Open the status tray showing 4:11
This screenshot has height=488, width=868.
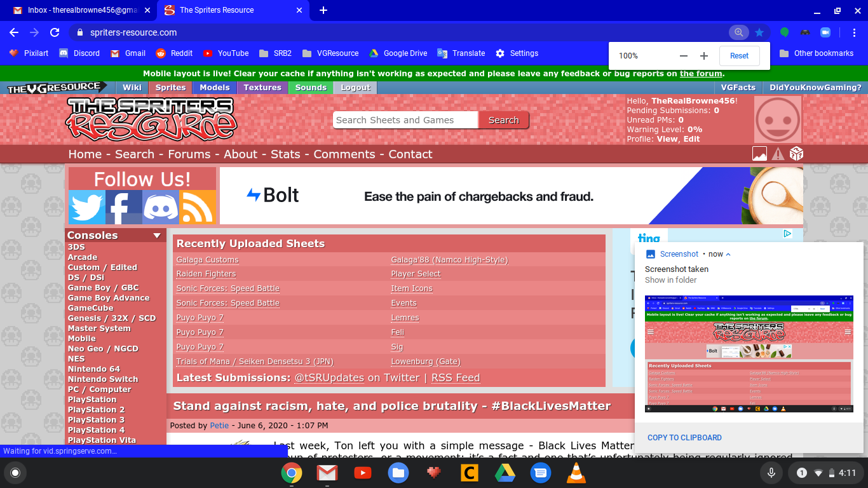pyautogui.click(x=825, y=473)
